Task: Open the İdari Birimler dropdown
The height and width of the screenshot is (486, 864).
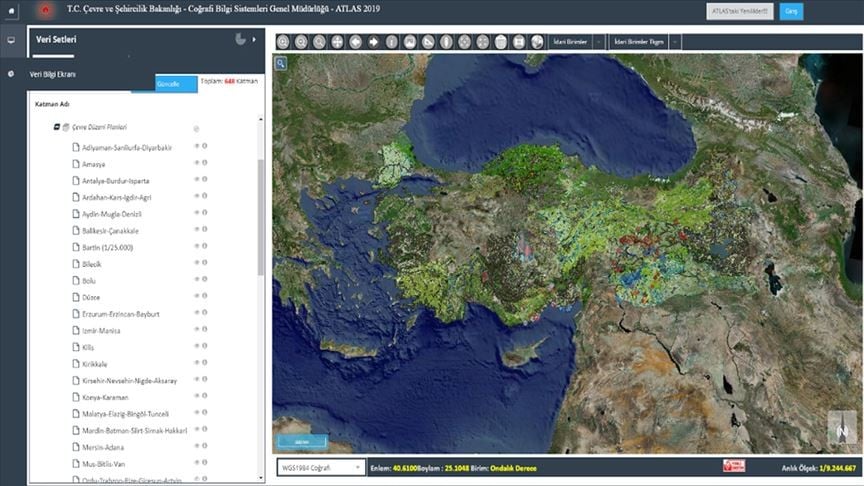Action: [x=598, y=42]
